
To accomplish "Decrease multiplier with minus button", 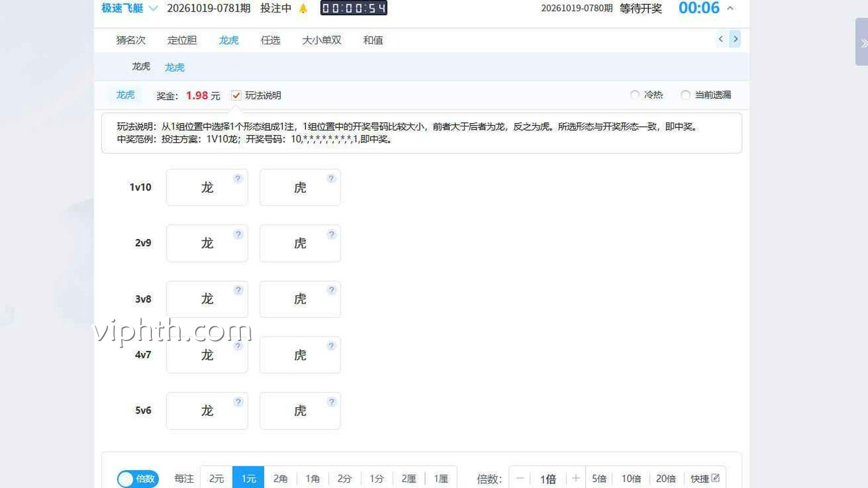I will pos(520,478).
